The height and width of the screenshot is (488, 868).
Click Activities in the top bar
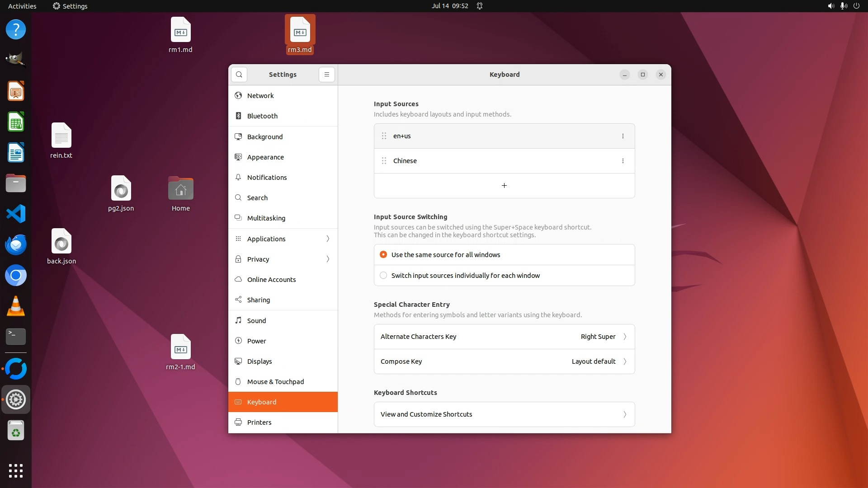(22, 6)
